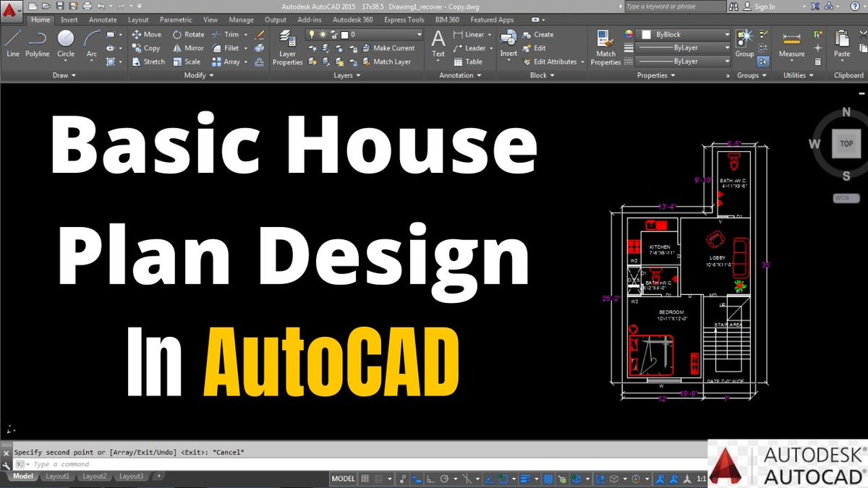
Task: Select the Arc tool
Action: pyautogui.click(x=92, y=43)
